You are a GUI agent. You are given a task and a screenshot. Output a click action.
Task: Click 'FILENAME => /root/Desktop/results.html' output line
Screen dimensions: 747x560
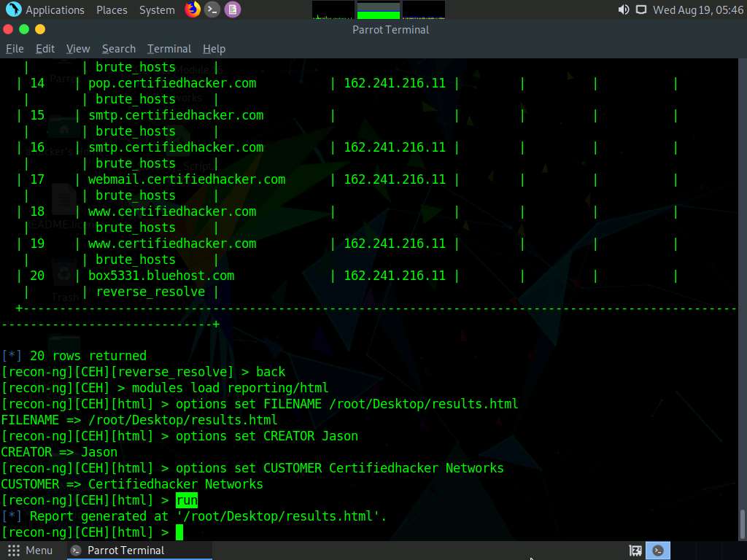[139, 420]
